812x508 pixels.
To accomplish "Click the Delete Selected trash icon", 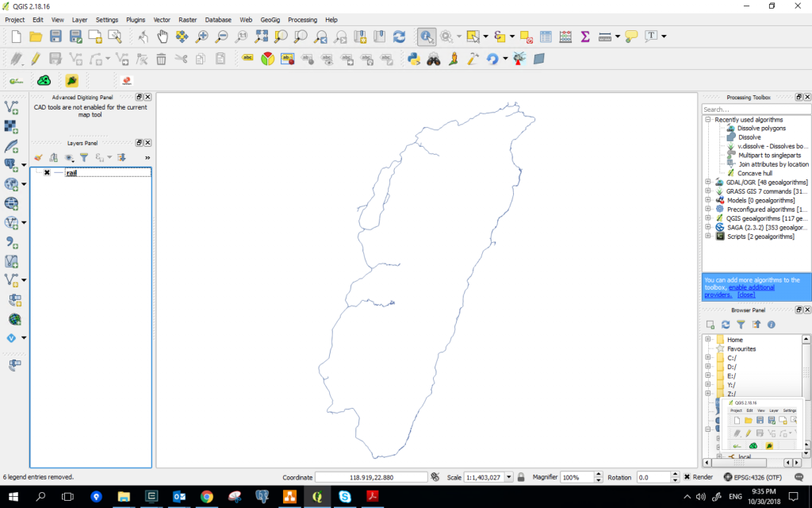I will pyautogui.click(x=161, y=59).
